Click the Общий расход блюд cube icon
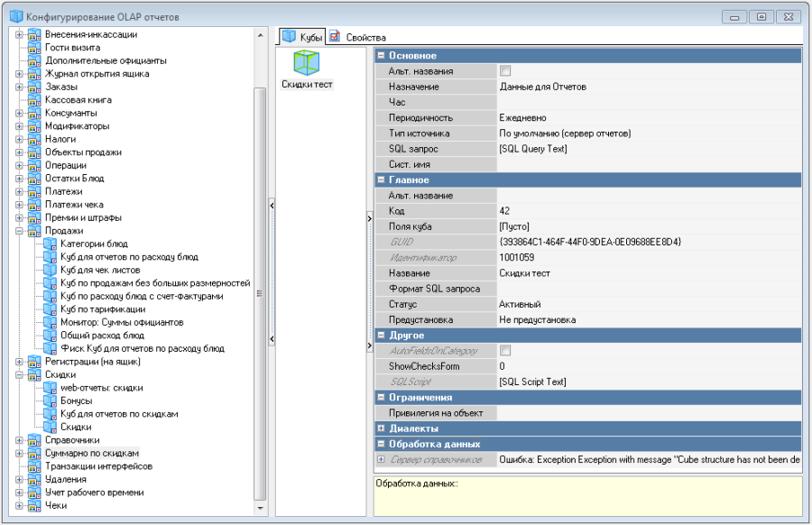 (51, 335)
